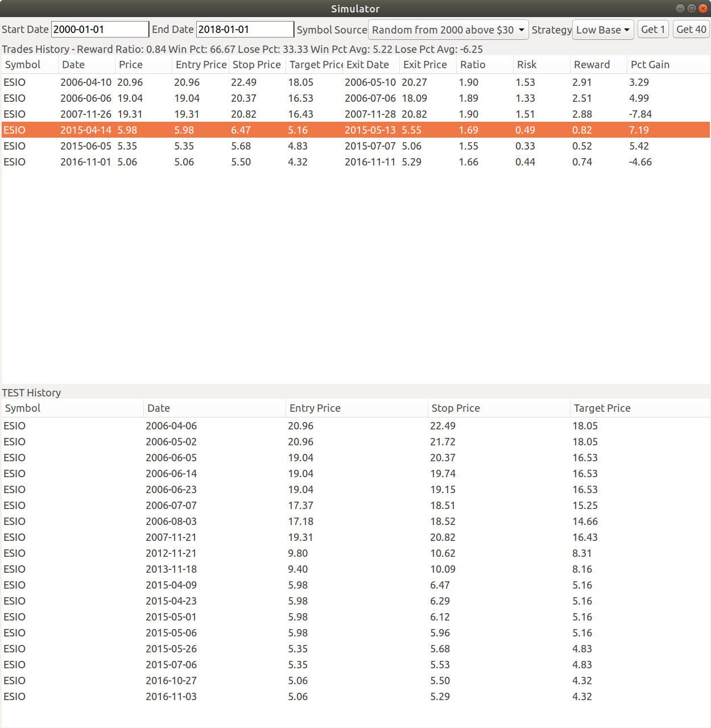Click TEST History Date column header

pos(214,408)
